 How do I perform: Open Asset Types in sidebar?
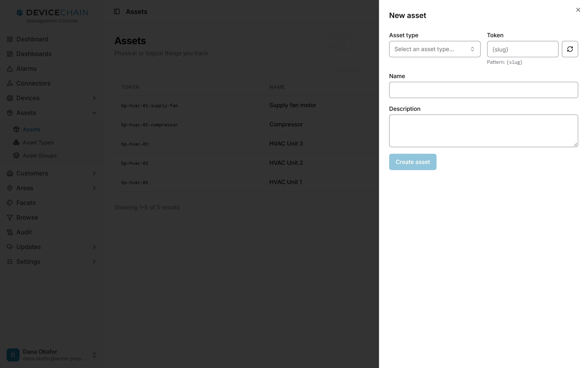(x=38, y=142)
